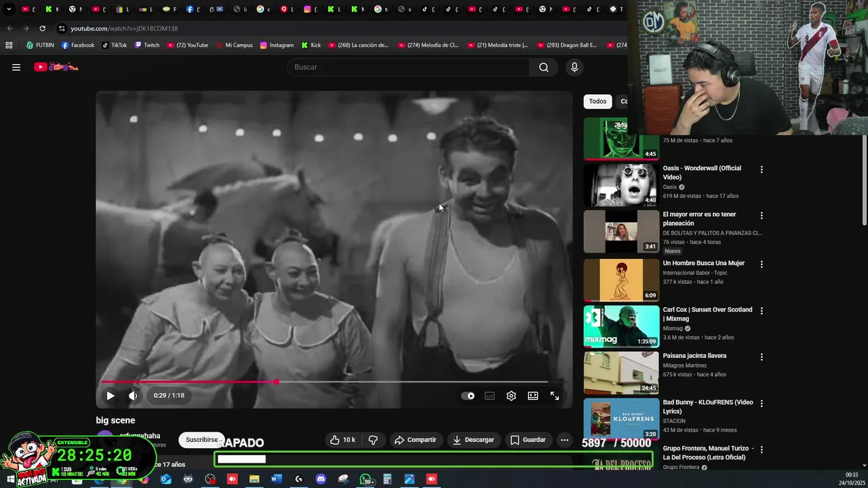Save the video with Guardar
The height and width of the screenshot is (488, 868).
[528, 440]
